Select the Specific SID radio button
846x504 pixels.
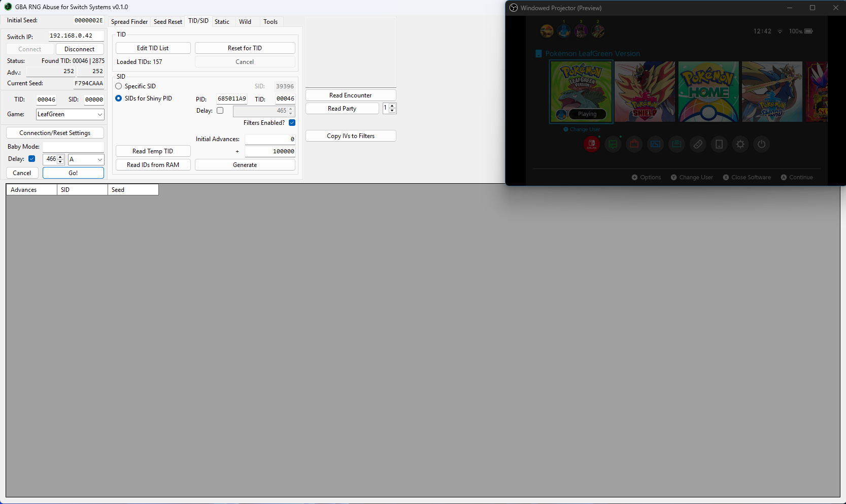(119, 86)
